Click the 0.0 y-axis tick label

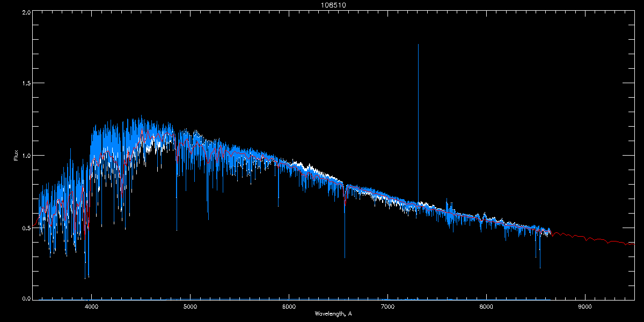(25, 298)
